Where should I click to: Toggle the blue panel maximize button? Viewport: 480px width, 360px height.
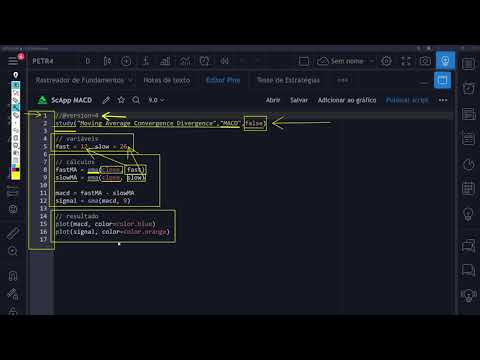(x=442, y=80)
